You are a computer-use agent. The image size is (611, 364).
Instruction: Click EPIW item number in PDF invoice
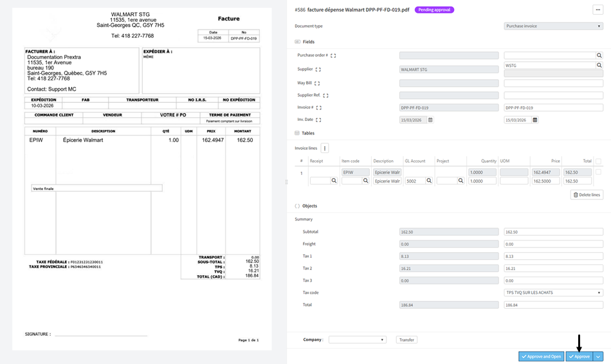[x=36, y=140]
